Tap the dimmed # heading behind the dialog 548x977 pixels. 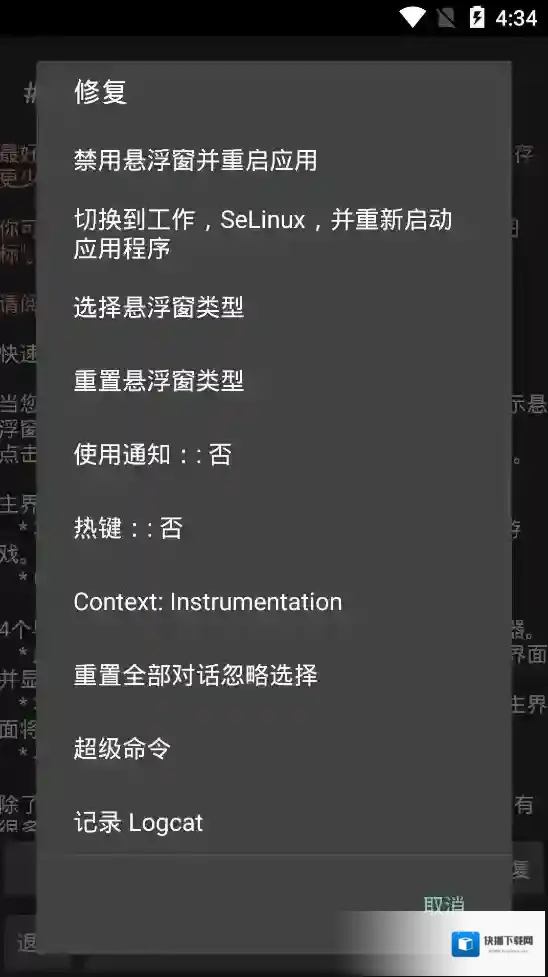30,93
